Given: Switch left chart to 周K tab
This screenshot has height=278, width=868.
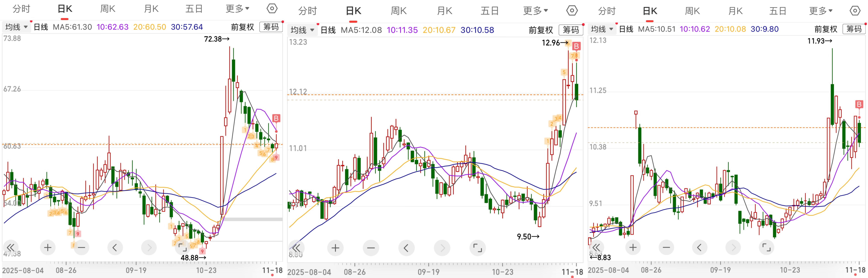Looking at the screenshot, I should 108,9.
